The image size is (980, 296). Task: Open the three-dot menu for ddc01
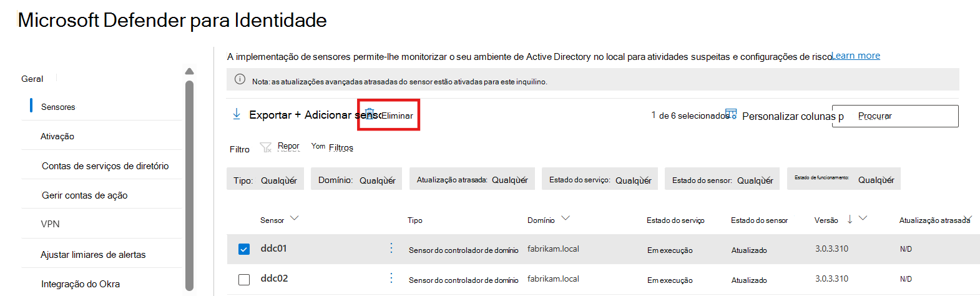point(391,248)
